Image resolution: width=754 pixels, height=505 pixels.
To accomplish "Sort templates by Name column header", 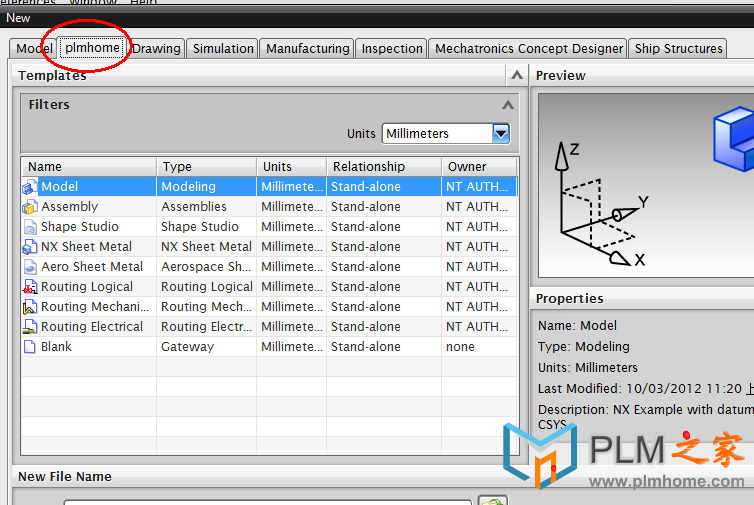I will coord(89,166).
